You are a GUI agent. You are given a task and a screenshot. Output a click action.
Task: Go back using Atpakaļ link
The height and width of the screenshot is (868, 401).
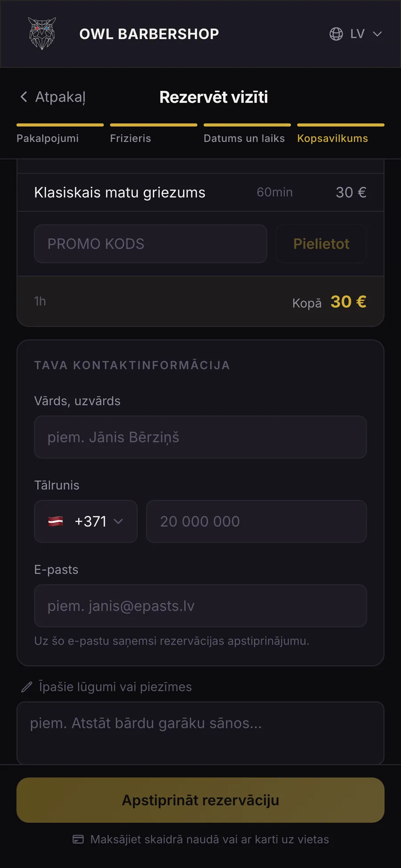point(53,97)
